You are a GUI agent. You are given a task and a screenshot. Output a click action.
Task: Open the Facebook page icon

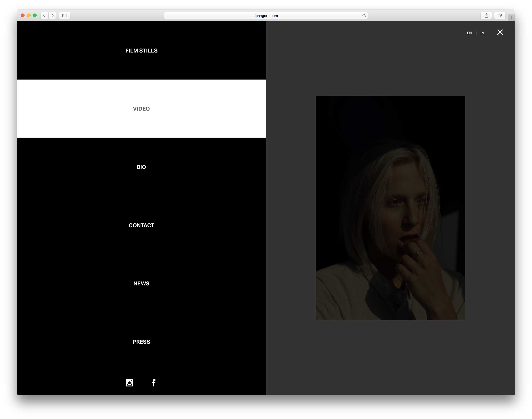pos(154,383)
